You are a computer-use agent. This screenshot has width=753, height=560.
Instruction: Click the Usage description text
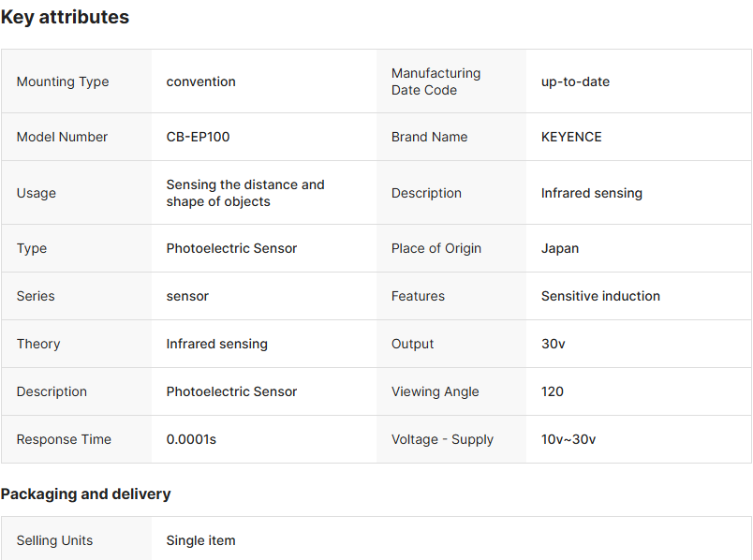click(245, 193)
